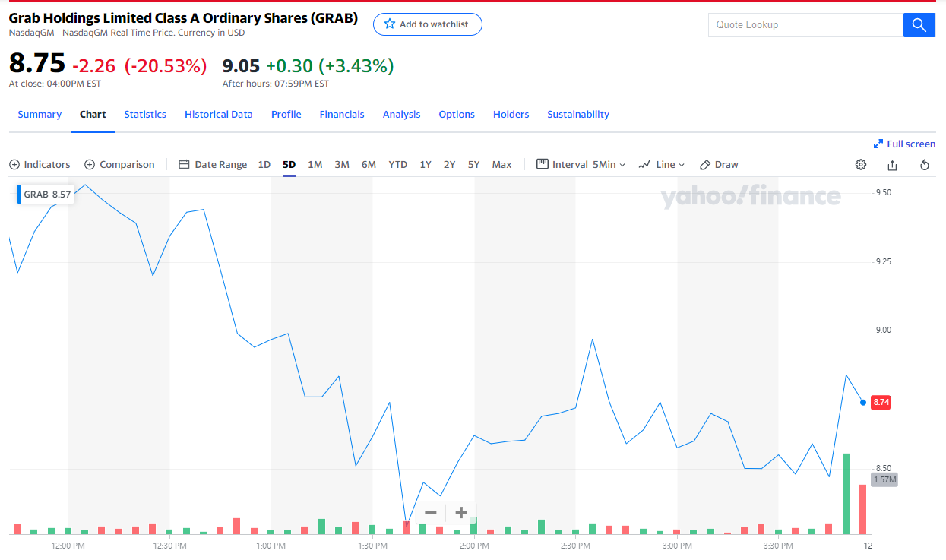Click the GRAB 8.57 series label
946x560 pixels.
point(46,195)
